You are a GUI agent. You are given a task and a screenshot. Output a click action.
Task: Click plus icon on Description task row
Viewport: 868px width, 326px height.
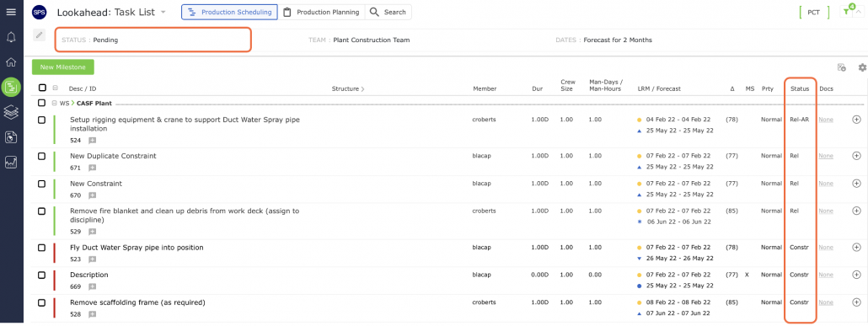click(856, 275)
